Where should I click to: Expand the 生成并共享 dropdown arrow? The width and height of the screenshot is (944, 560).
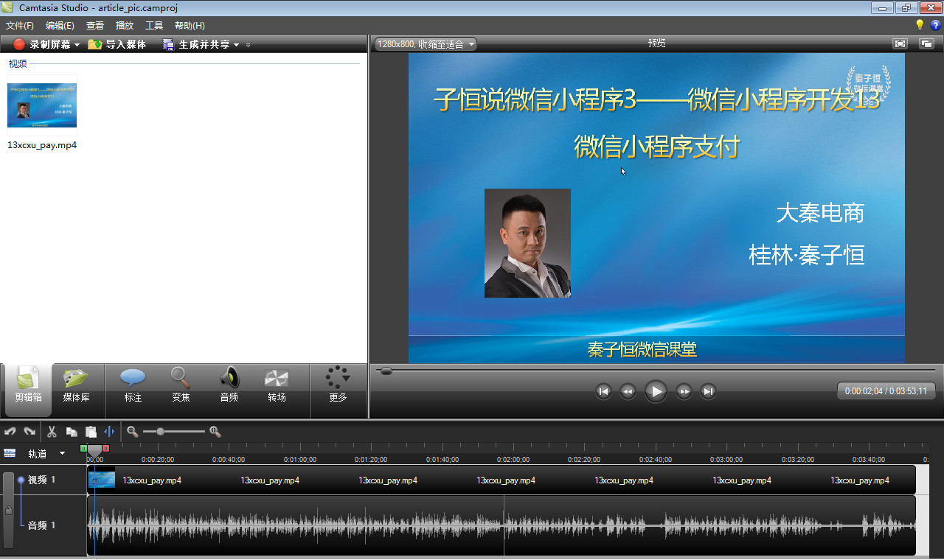click(x=236, y=45)
